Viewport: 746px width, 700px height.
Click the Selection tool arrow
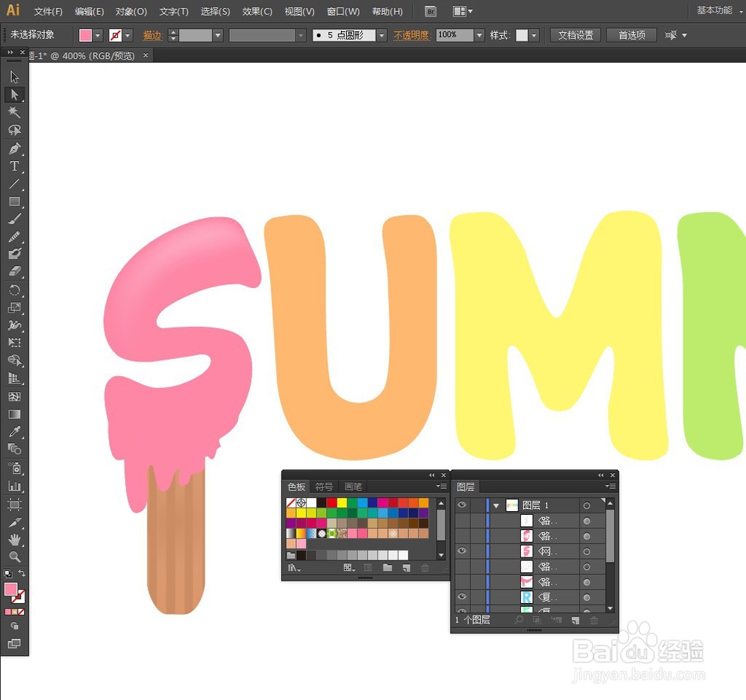[x=14, y=77]
